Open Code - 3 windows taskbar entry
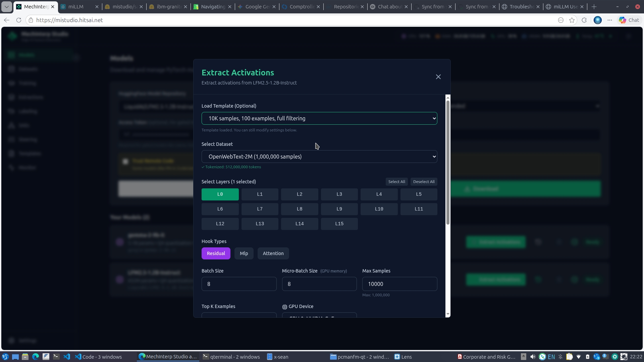Viewport: 644px width, 362px height. [x=98, y=357]
